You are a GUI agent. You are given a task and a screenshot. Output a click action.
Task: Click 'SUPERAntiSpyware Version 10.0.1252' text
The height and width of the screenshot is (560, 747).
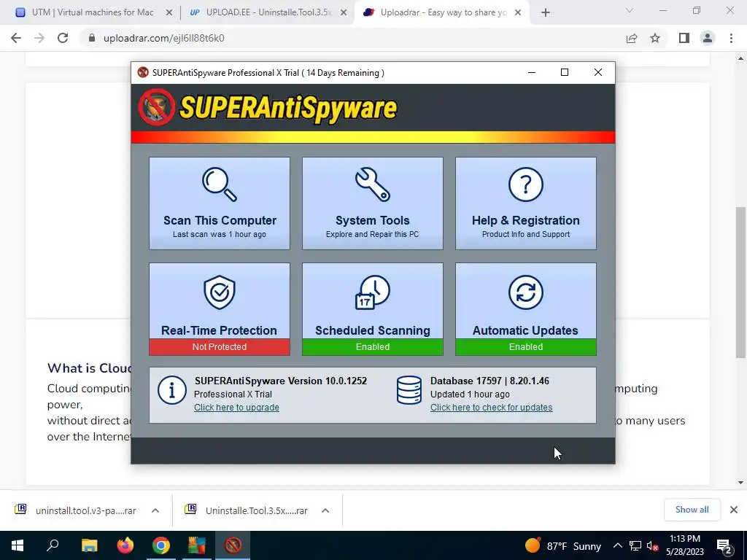(281, 381)
